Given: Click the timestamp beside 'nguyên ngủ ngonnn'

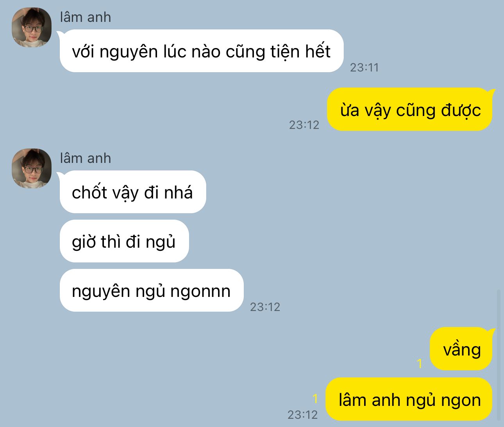Looking at the screenshot, I should 265,307.
